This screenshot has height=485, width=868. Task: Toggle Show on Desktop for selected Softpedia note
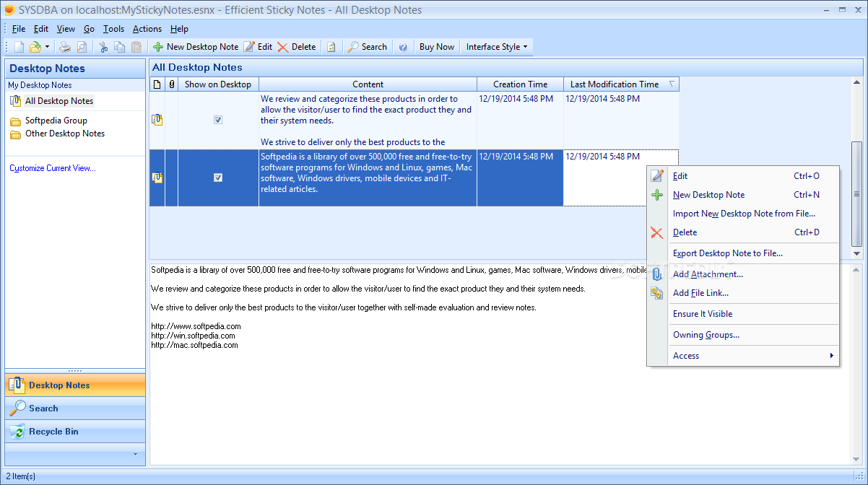pos(218,178)
